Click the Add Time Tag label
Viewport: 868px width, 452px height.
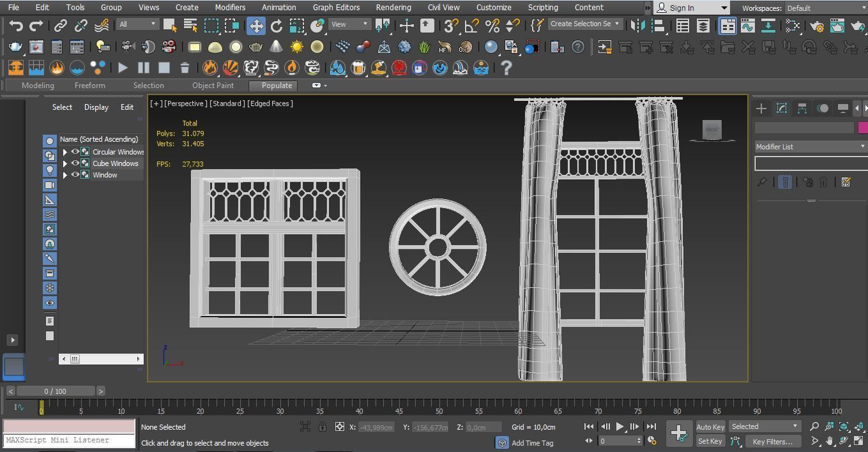click(x=532, y=442)
